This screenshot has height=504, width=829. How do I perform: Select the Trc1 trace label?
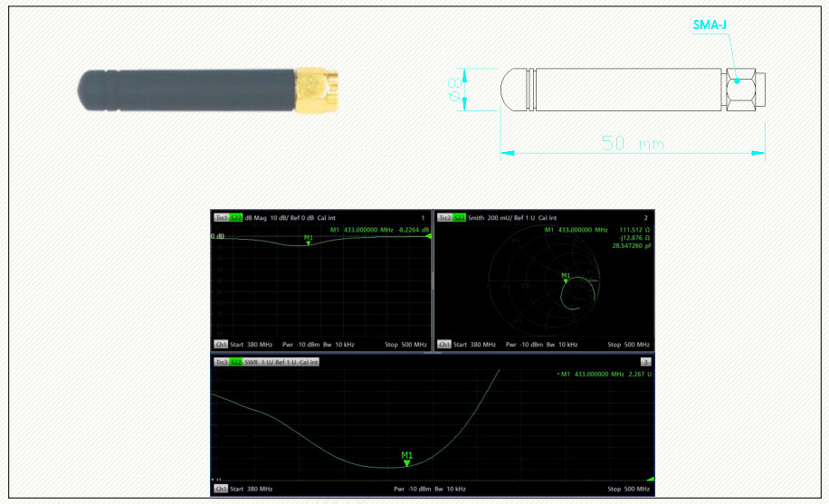pyautogui.click(x=220, y=218)
